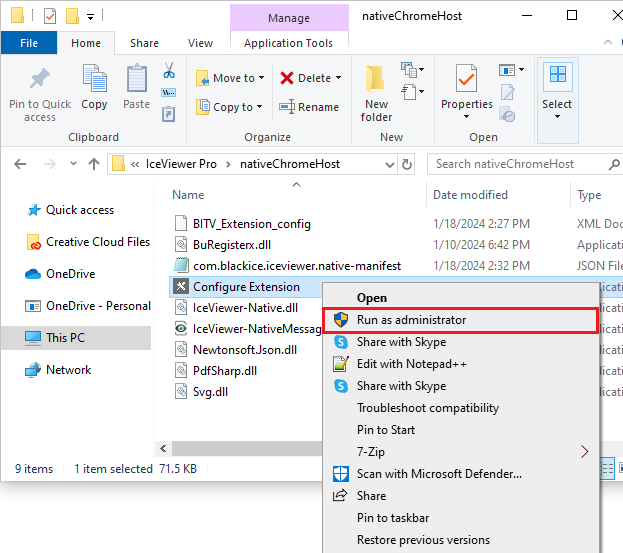
Task: Click the Rename ribbon button
Action: (309, 107)
